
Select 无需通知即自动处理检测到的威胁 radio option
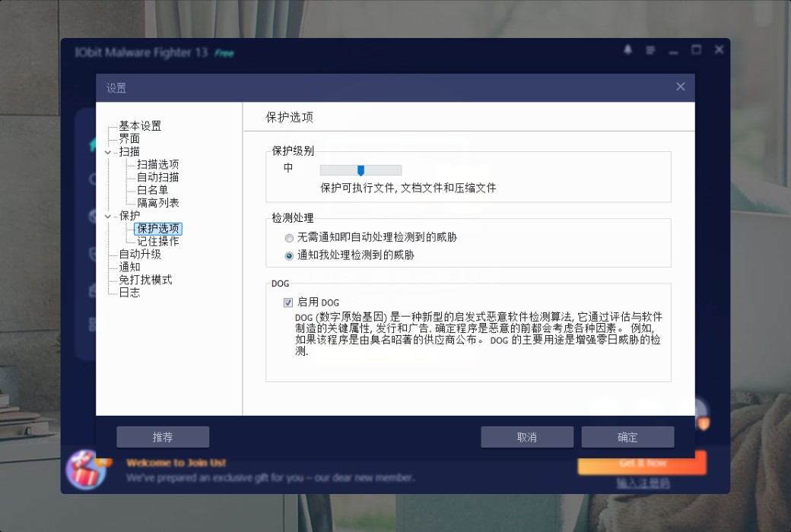289,238
